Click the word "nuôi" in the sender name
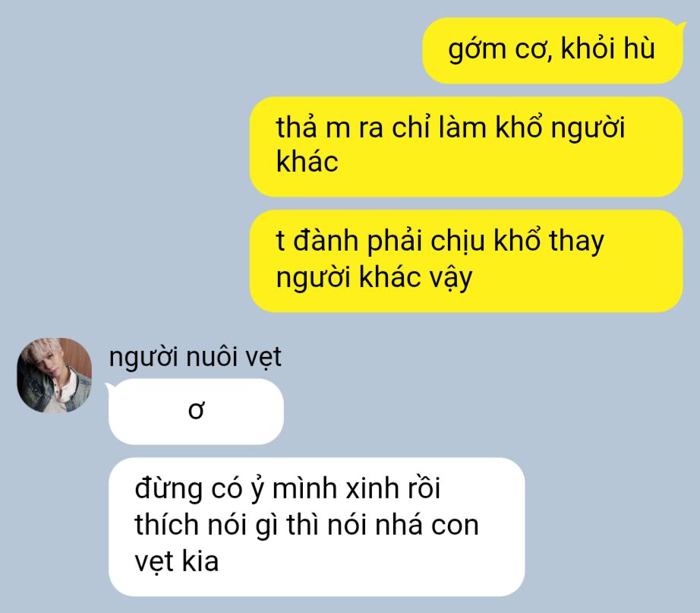The width and height of the screenshot is (700, 613). [211, 358]
